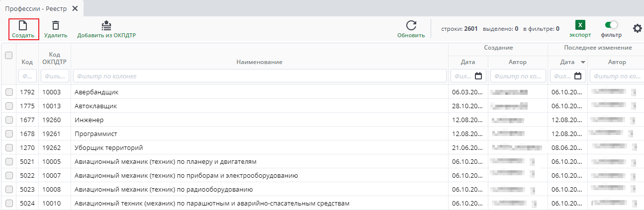Click the Удалить trash icon
This screenshot has height=210, width=644.
coord(56,25)
